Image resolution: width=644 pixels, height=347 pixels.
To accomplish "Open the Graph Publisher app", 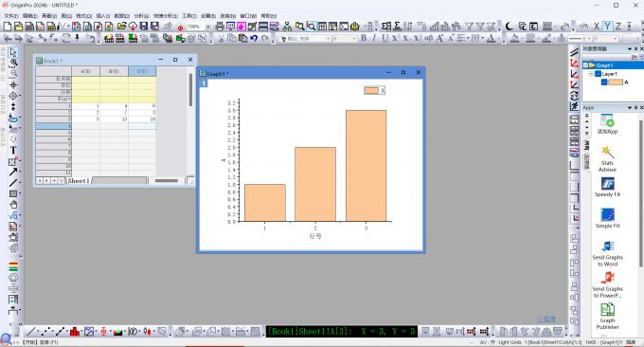I will 607,316.
